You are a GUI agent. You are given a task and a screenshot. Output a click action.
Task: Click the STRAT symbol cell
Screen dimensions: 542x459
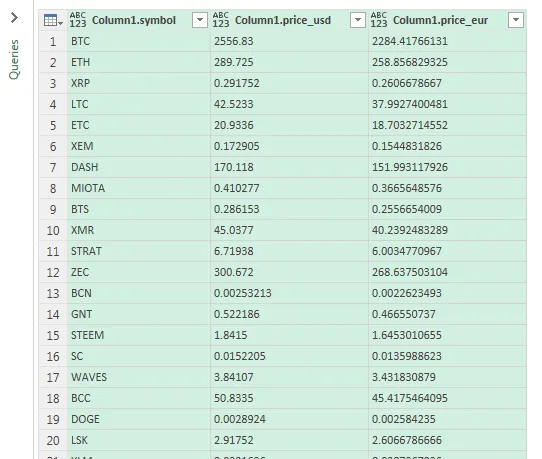[139, 251]
